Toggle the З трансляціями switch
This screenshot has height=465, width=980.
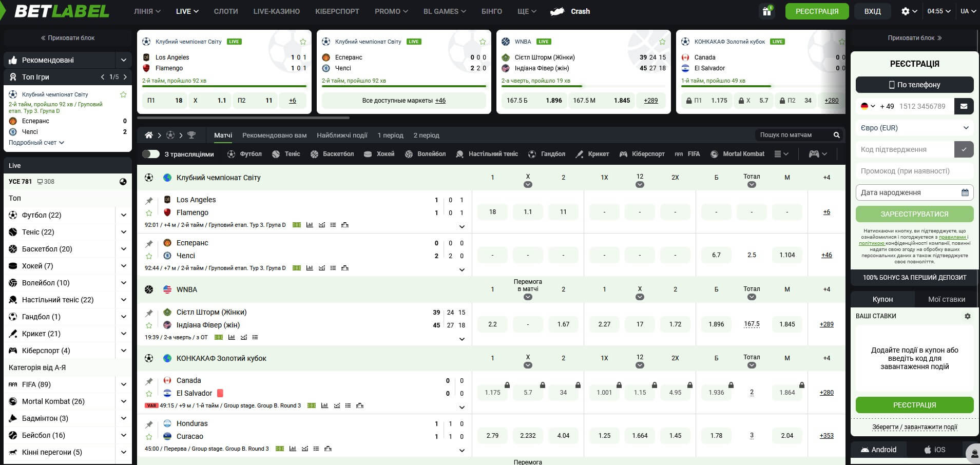[x=150, y=154]
